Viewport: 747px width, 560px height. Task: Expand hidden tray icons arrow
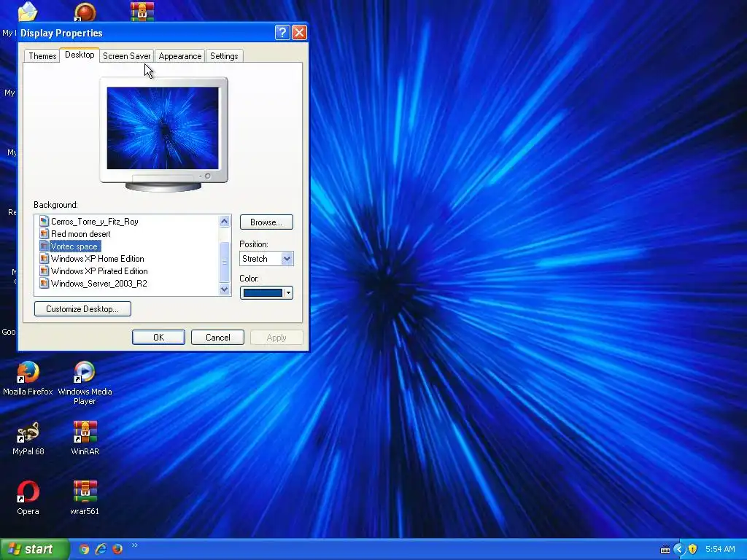(679, 550)
